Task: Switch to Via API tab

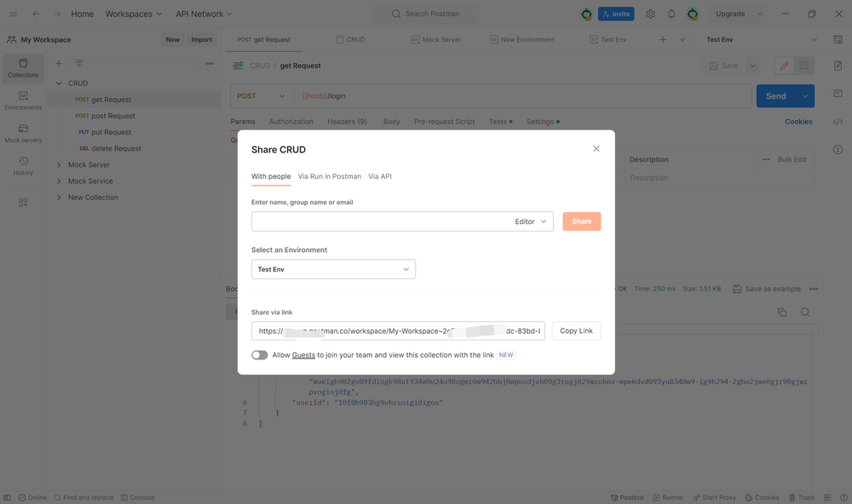Action: pyautogui.click(x=380, y=176)
